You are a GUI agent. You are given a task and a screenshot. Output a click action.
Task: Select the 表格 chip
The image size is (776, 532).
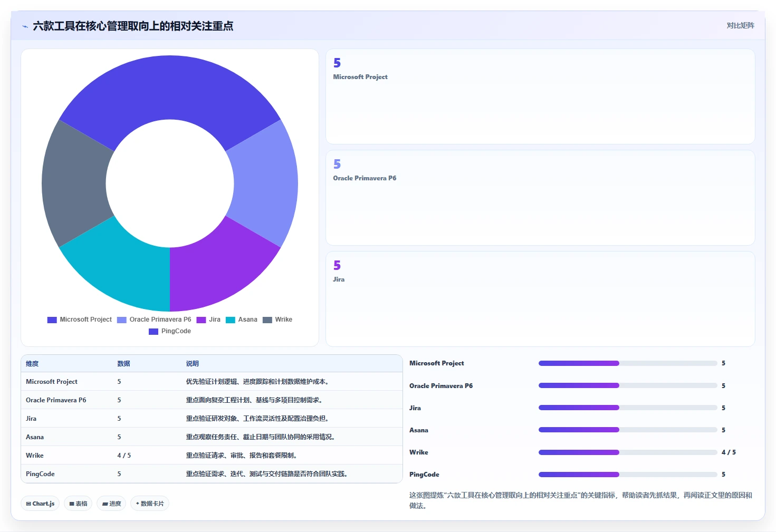[78, 504]
